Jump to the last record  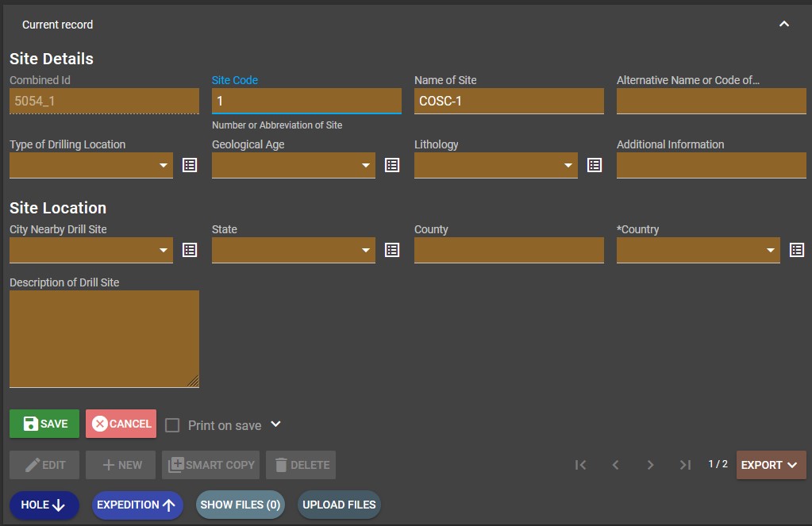pyautogui.click(x=685, y=465)
